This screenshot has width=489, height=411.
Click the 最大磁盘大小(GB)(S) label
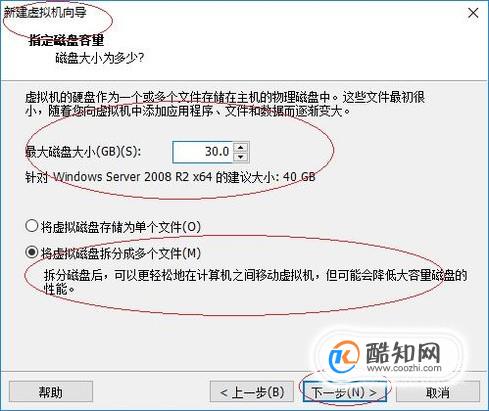(x=83, y=152)
